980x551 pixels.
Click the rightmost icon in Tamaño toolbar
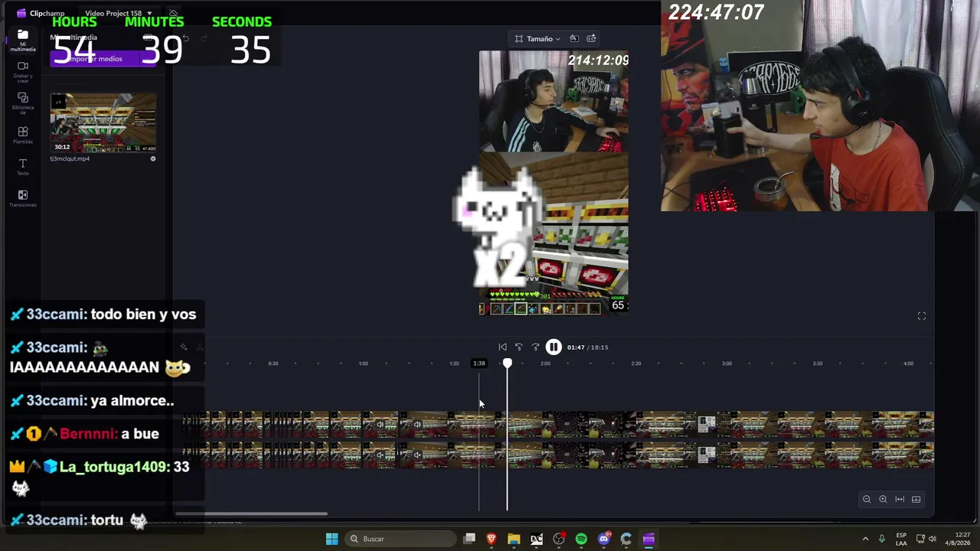click(x=592, y=38)
